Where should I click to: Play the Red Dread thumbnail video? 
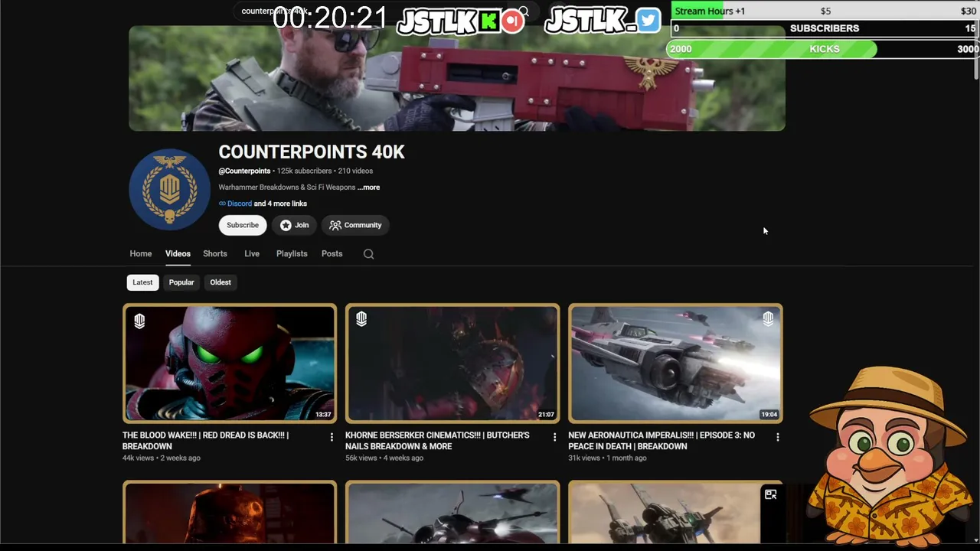(230, 364)
